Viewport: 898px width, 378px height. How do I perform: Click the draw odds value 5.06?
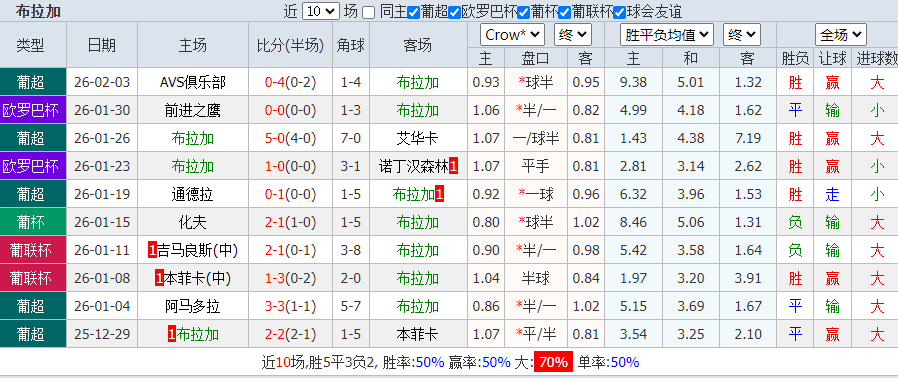click(x=691, y=222)
